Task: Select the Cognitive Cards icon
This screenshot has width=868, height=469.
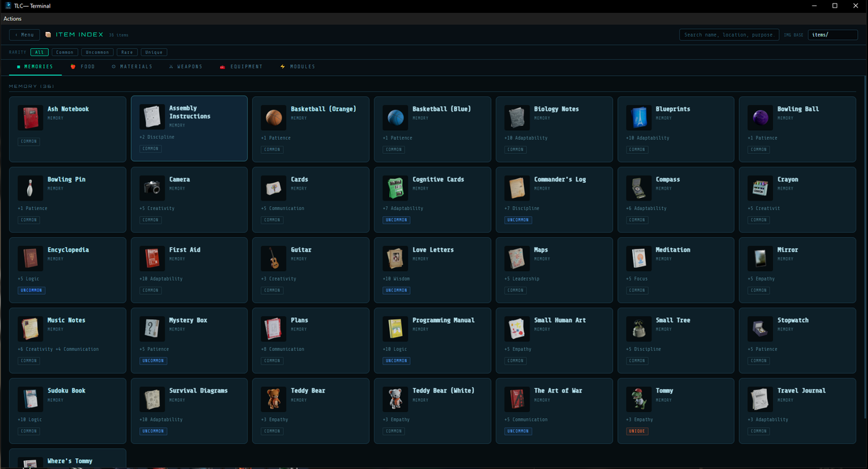Action: pyautogui.click(x=395, y=188)
